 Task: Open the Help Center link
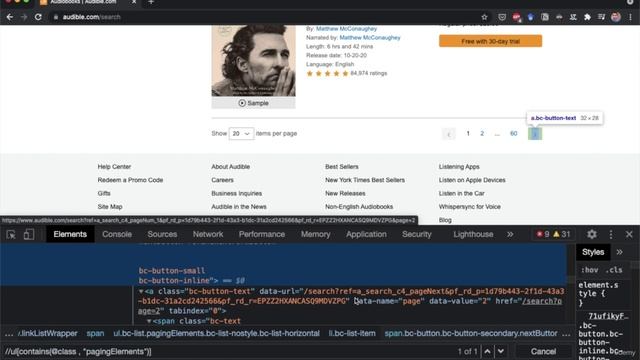coord(114,167)
